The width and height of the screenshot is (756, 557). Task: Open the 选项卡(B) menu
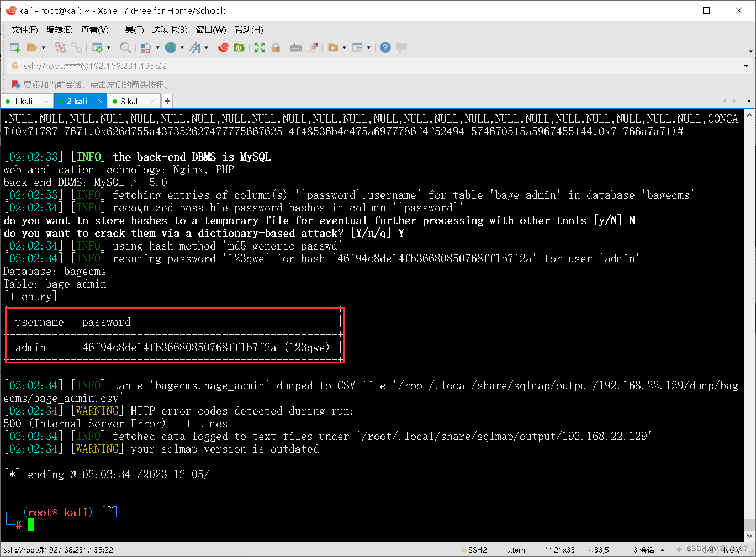click(170, 30)
